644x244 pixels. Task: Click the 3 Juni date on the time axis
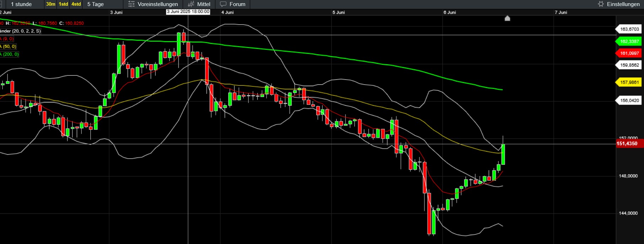(116, 12)
